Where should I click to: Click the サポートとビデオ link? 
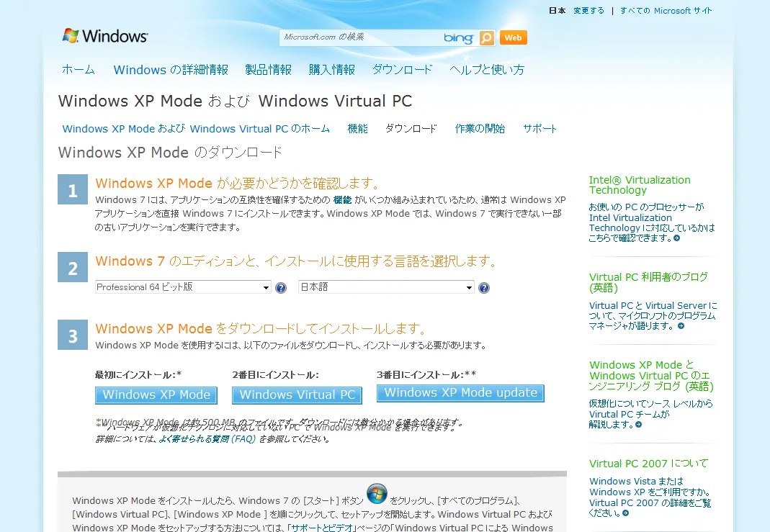(x=321, y=528)
